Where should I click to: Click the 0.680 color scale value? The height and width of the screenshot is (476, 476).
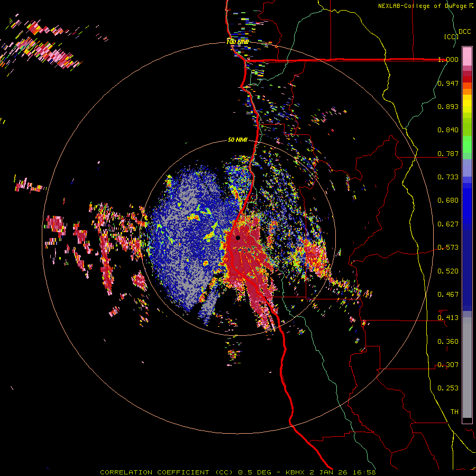[448, 200]
